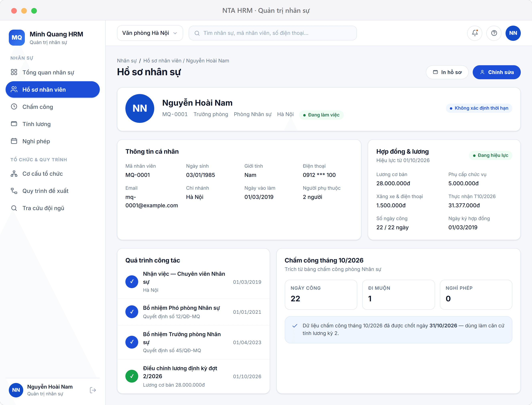Open Tra cứu đội ngũ
Image resolution: width=532 pixels, height=405 pixels.
tap(53, 208)
